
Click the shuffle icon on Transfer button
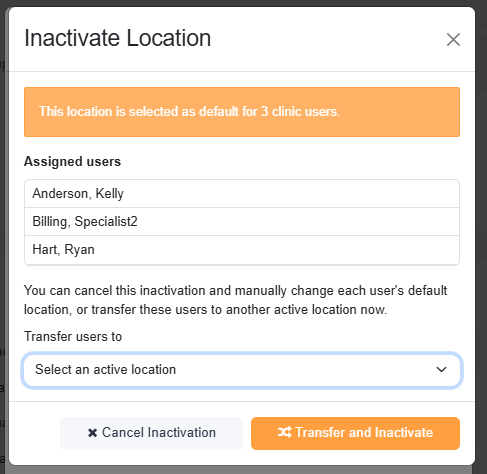285,432
